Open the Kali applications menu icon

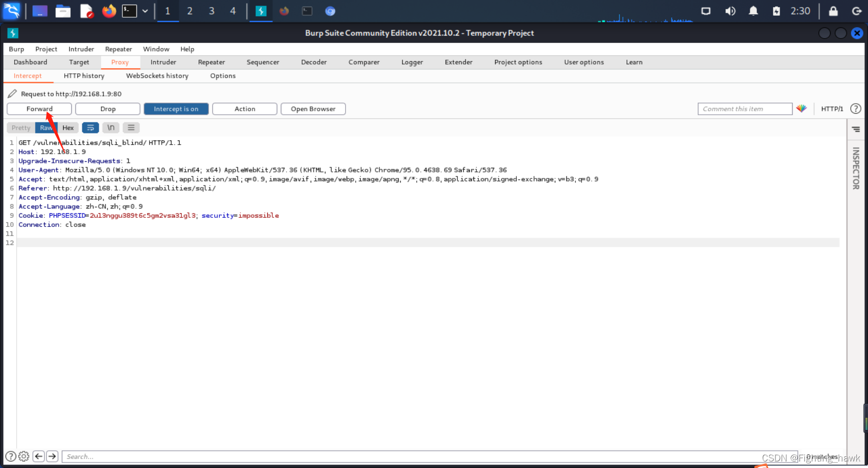11,11
